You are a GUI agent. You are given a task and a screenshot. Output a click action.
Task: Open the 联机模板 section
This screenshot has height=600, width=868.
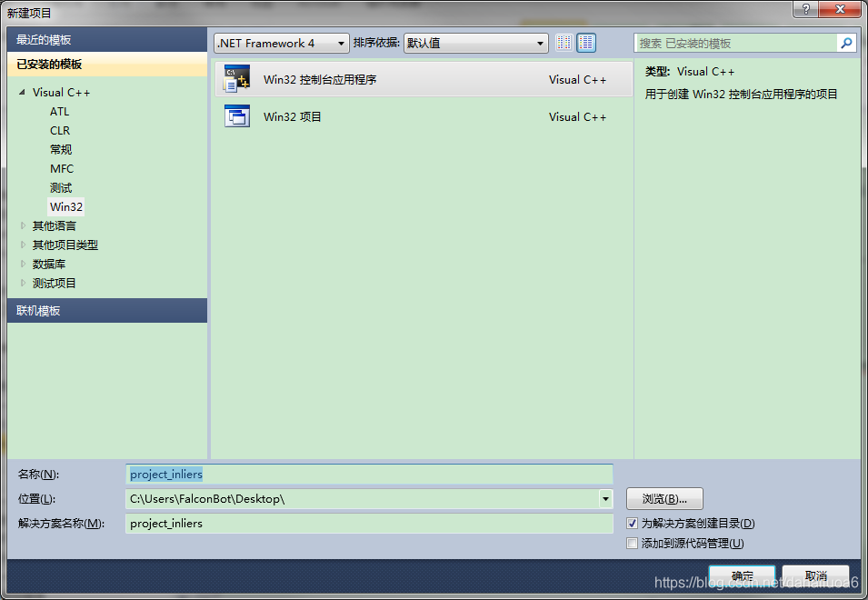(107, 311)
